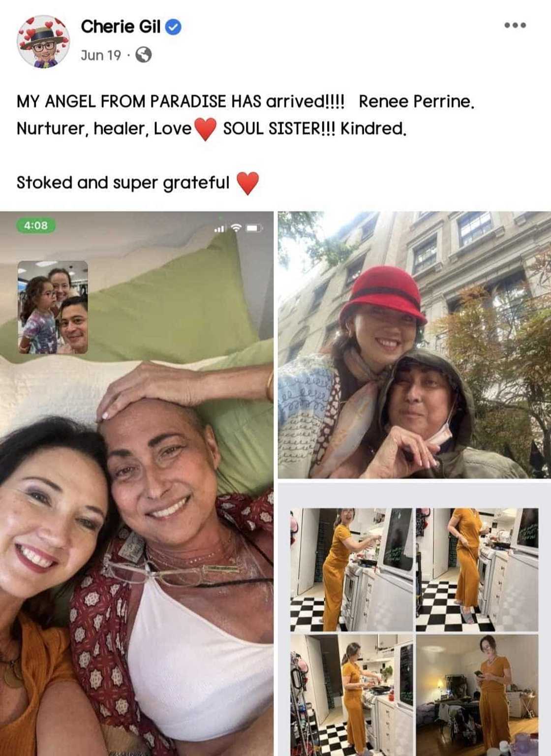Viewport: 551px width, 756px height.
Task: Tap the green 4:08 call timer pill
Action: coord(36,225)
